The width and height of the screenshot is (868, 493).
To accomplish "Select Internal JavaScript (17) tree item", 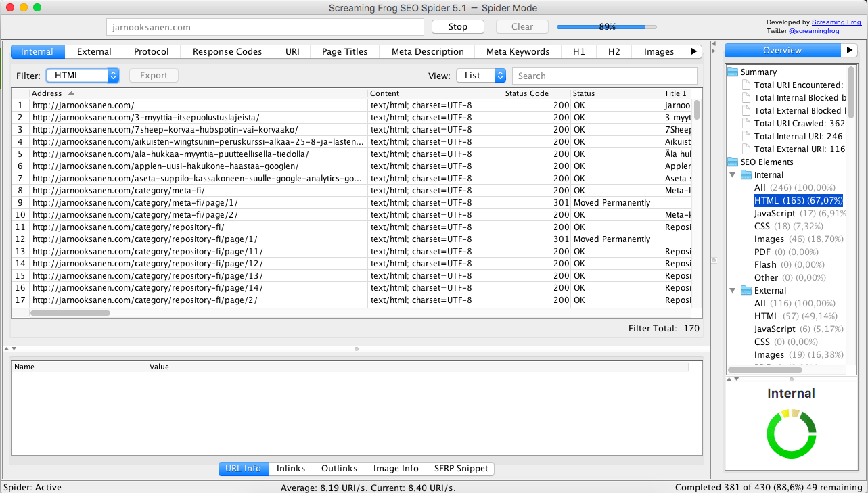I will [x=799, y=213].
